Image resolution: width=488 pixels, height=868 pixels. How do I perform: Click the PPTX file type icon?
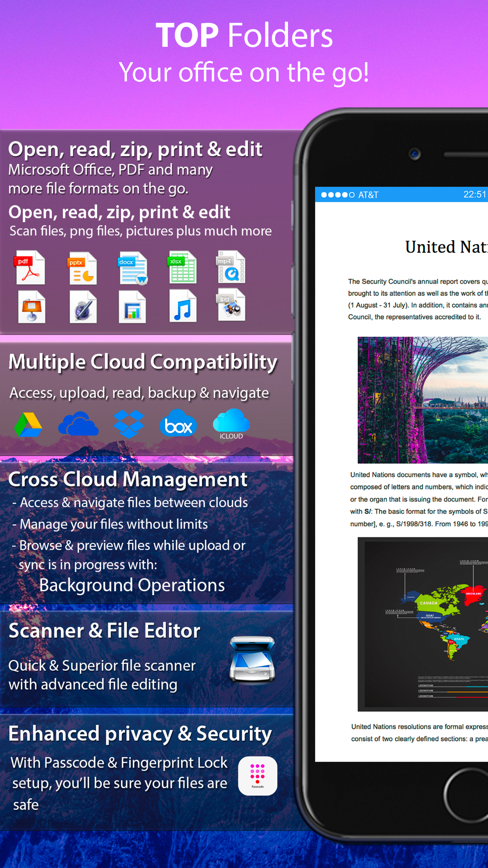[x=82, y=268]
